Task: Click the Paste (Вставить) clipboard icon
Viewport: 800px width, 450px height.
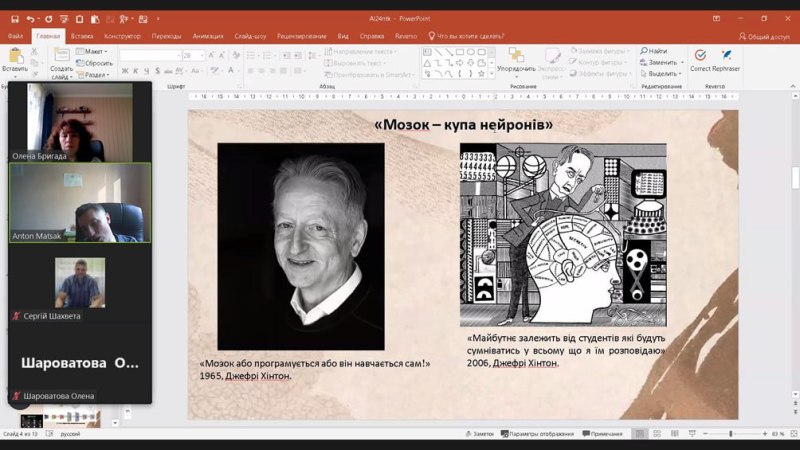Action: point(14,54)
